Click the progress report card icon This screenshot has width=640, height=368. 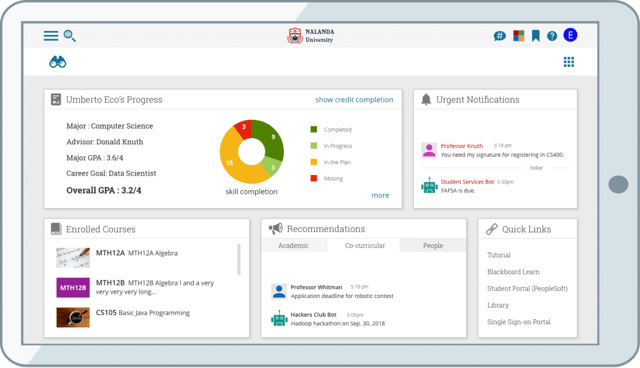56,100
